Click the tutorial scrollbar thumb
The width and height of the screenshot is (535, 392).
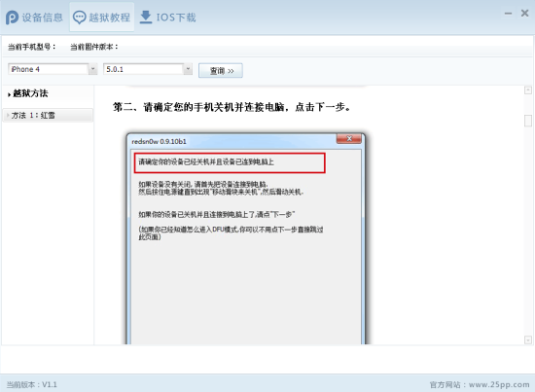[528, 121]
